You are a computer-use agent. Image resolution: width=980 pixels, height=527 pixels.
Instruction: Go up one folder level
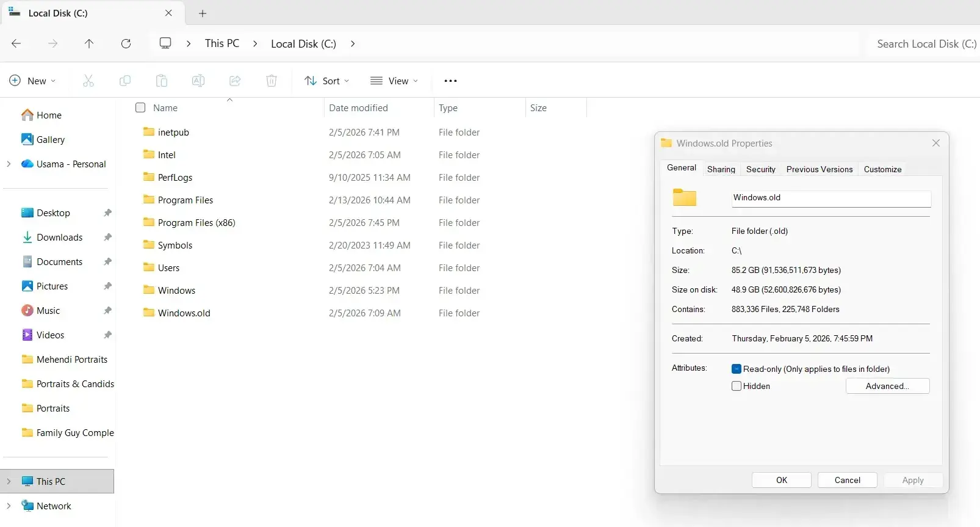coord(89,43)
